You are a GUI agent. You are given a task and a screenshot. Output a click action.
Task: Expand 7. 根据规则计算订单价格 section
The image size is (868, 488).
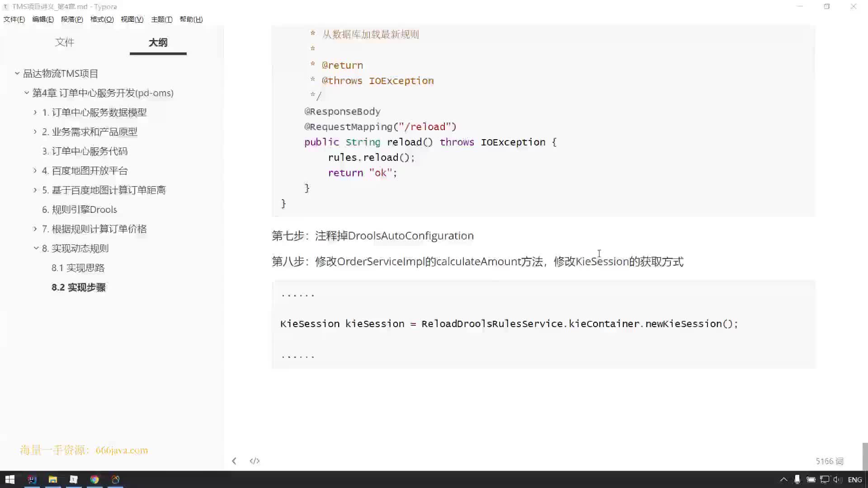35,229
